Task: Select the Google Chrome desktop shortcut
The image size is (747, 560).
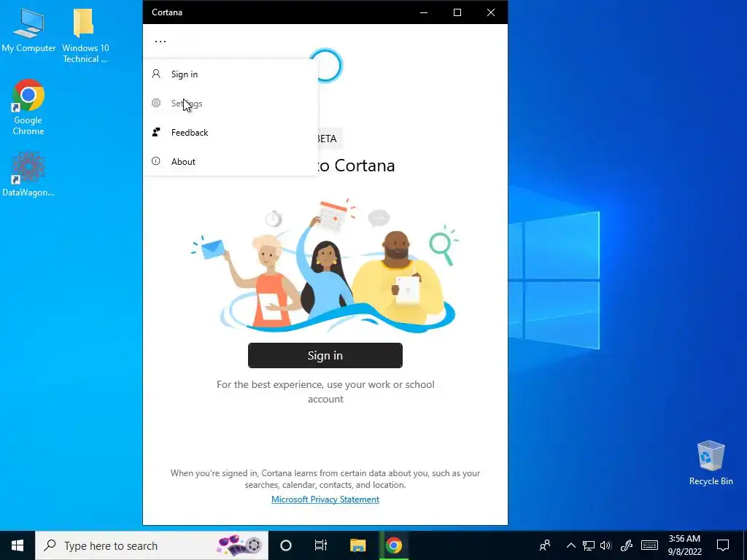Action: 28,108
